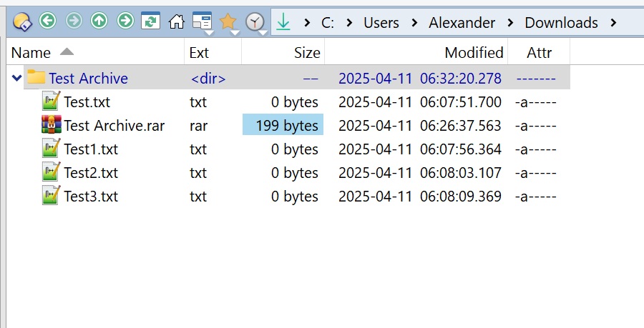The image size is (644, 328).
Task: Select the Test Archive.rar file
Action: (x=114, y=126)
